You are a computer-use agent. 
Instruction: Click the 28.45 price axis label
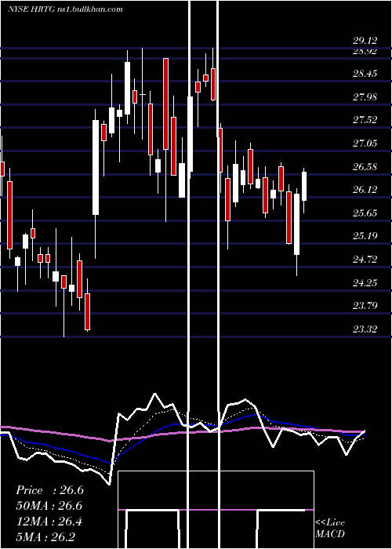(365, 74)
